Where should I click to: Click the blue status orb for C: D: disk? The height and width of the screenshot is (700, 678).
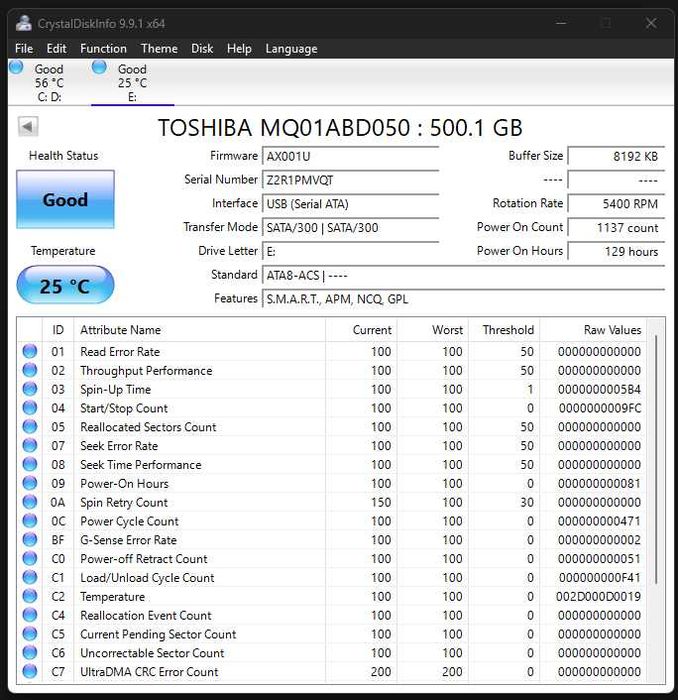[x=16, y=67]
